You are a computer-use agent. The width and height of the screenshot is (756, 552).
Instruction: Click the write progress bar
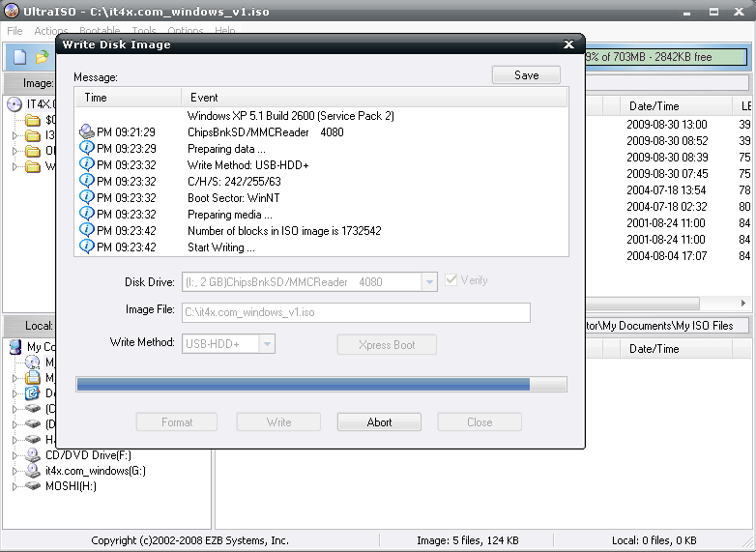(321, 384)
